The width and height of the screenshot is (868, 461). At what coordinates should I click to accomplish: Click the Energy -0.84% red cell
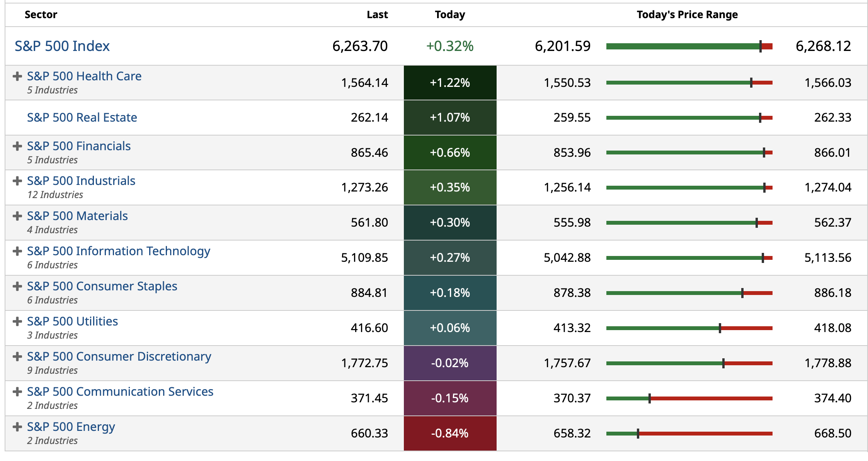pos(450,433)
